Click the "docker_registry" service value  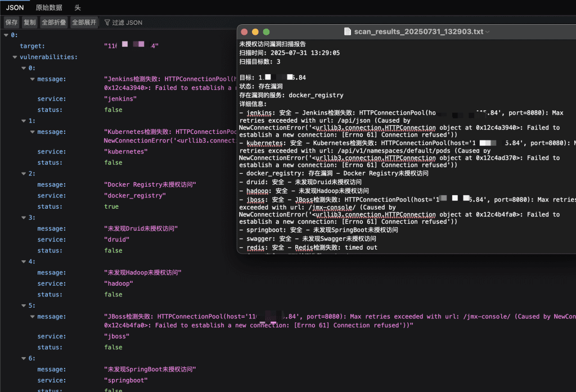coord(135,196)
